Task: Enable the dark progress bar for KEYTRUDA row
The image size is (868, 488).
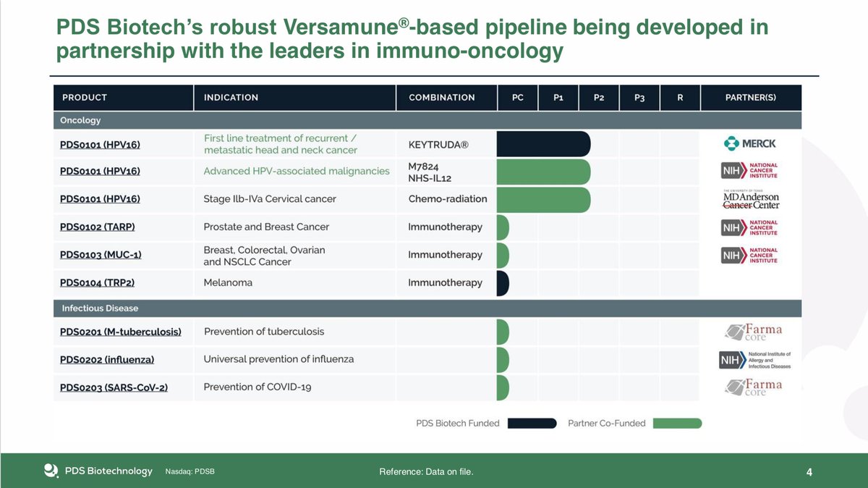Action: (x=542, y=143)
